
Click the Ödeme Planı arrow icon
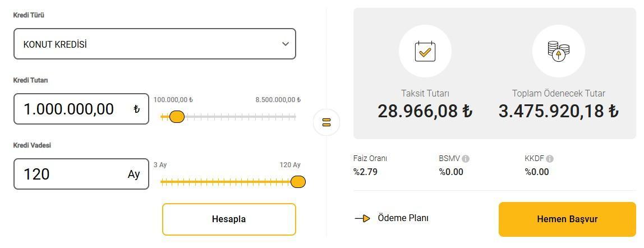click(x=363, y=218)
